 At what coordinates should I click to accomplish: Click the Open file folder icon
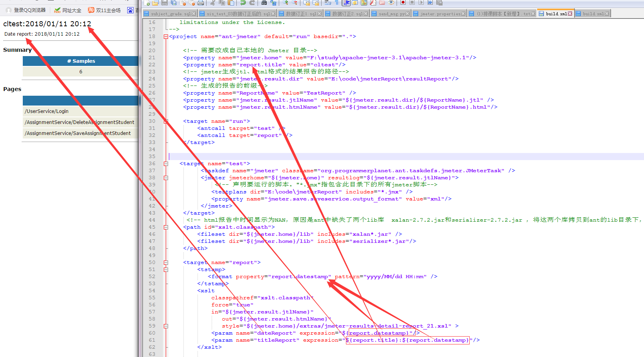[155, 2]
